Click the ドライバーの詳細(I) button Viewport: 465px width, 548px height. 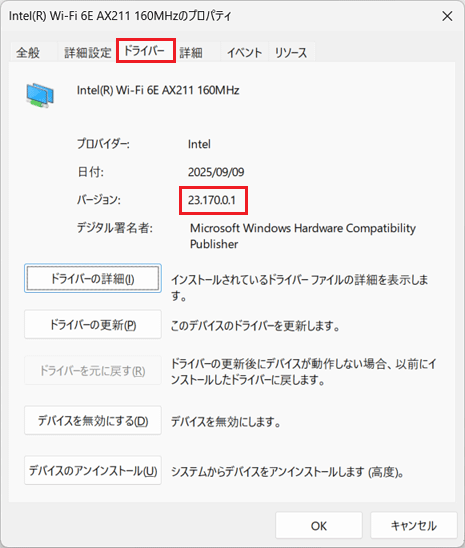tap(93, 279)
